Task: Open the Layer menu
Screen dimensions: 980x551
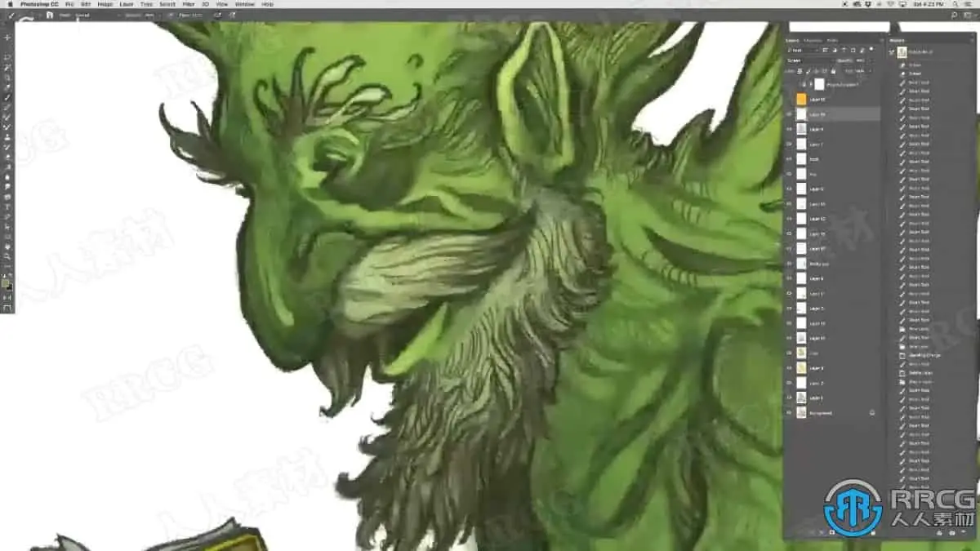Action: coord(127,4)
